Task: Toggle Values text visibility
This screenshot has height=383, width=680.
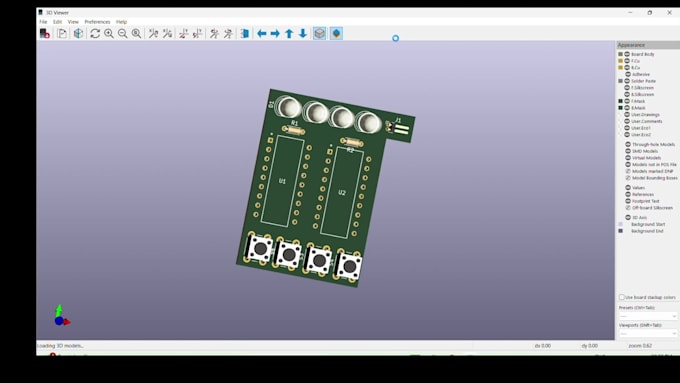Action: [628, 188]
